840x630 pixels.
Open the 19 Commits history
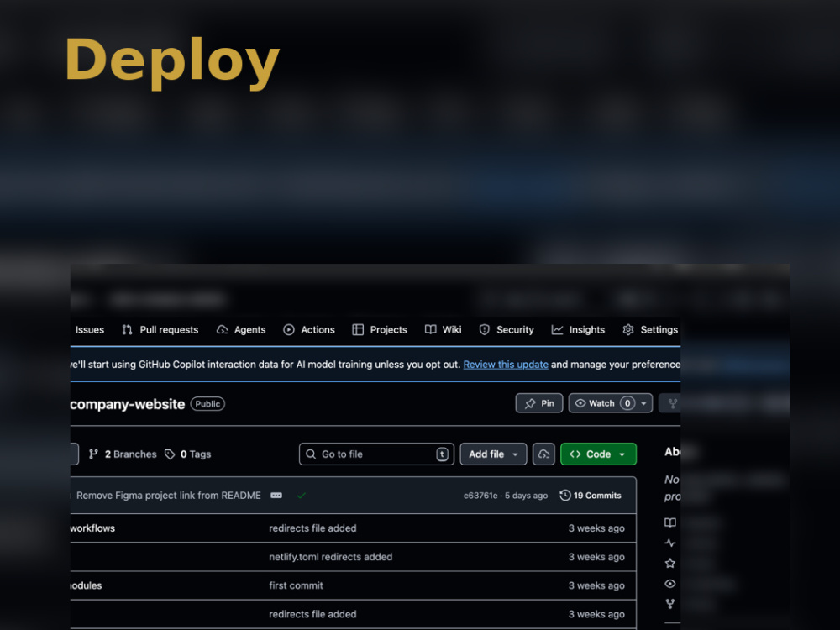pyautogui.click(x=591, y=496)
